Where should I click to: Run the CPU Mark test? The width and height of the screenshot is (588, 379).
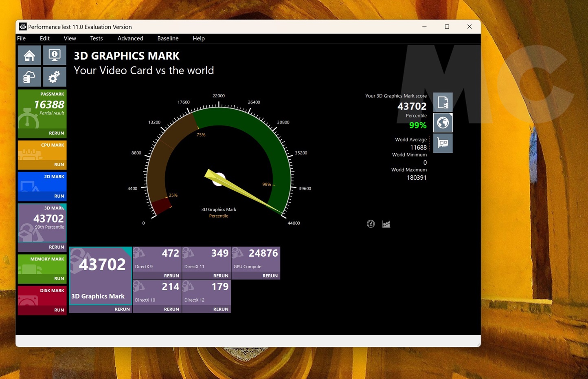pos(59,165)
